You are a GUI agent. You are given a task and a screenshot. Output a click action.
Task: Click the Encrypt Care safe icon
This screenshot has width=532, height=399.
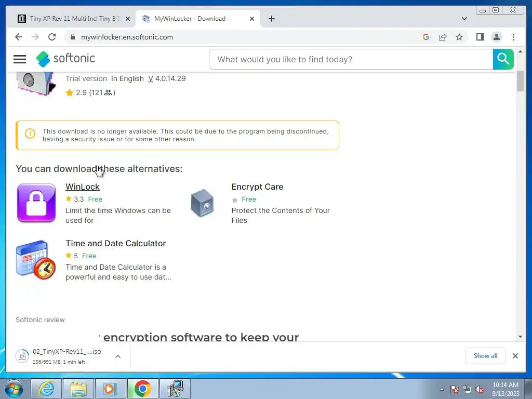202,203
